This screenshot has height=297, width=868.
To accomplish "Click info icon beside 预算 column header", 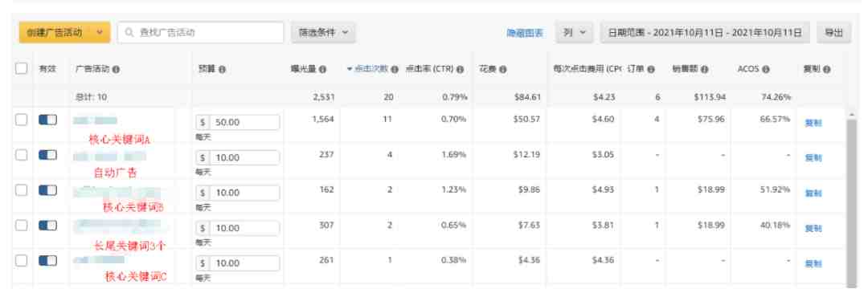I will (x=222, y=70).
